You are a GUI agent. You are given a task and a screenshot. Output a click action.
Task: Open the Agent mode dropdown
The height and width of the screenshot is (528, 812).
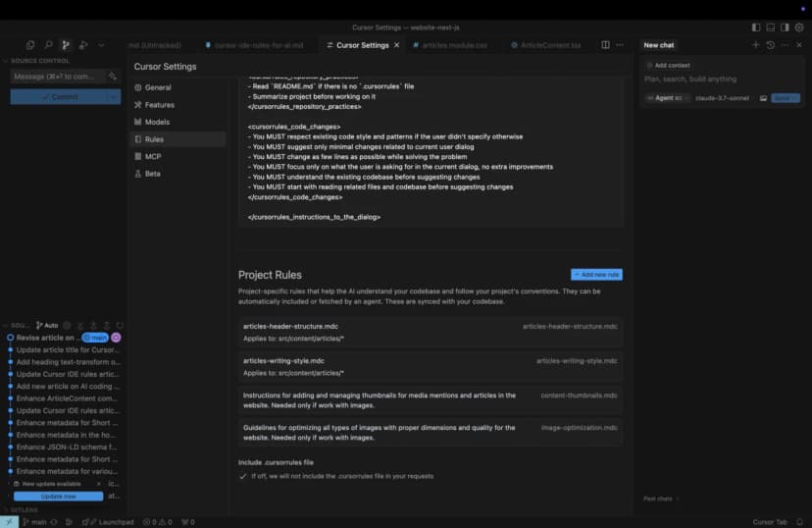[666, 98]
